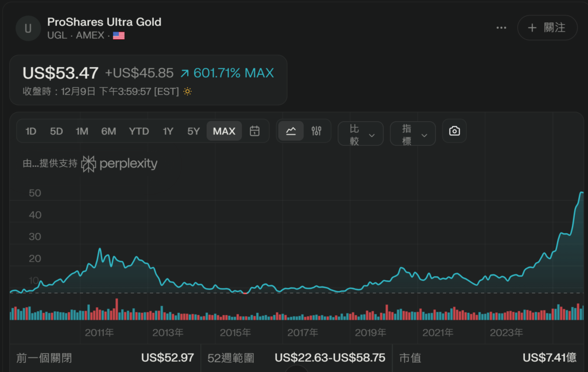Open the three-dots more options menu
This screenshot has height=372, width=588.
coord(501,28)
